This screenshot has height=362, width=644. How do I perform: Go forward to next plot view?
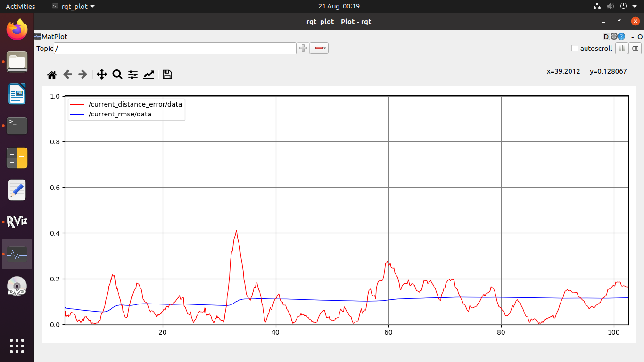(83, 74)
